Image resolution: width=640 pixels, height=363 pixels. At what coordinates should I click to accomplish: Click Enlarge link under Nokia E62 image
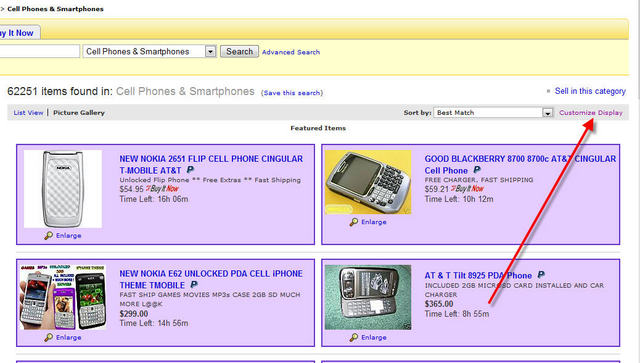tap(69, 337)
